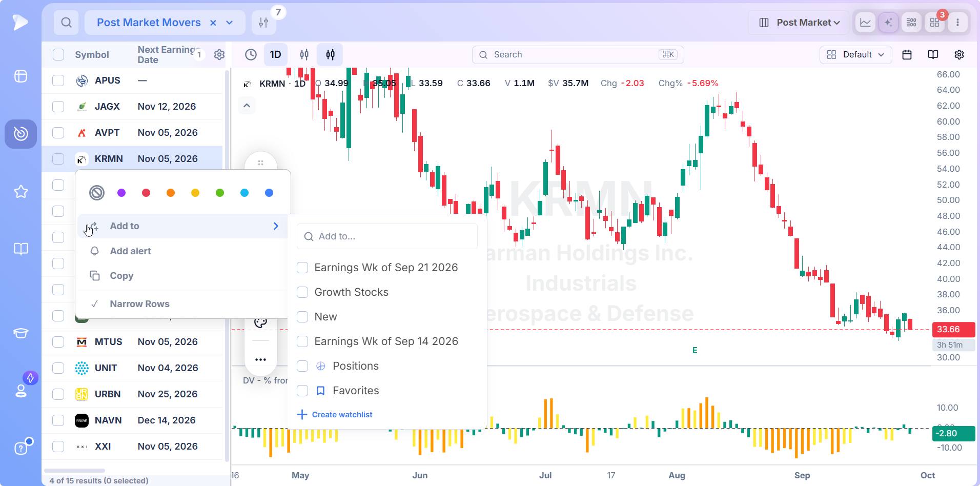
Task: Click the chart clock history icon
Action: coord(251,55)
